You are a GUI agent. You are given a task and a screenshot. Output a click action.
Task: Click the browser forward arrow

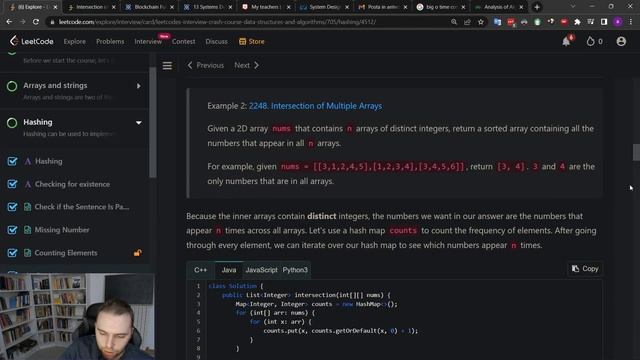(x=22, y=22)
